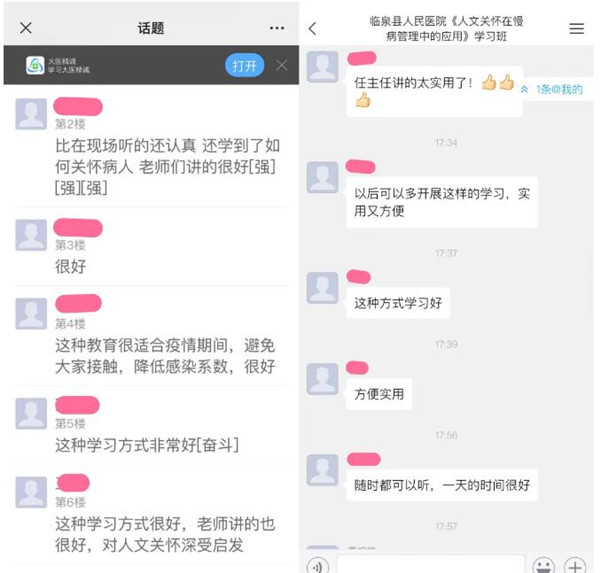This screenshot has width=600, height=573.
Task: Click the blue 打开 button
Action: coord(245,65)
